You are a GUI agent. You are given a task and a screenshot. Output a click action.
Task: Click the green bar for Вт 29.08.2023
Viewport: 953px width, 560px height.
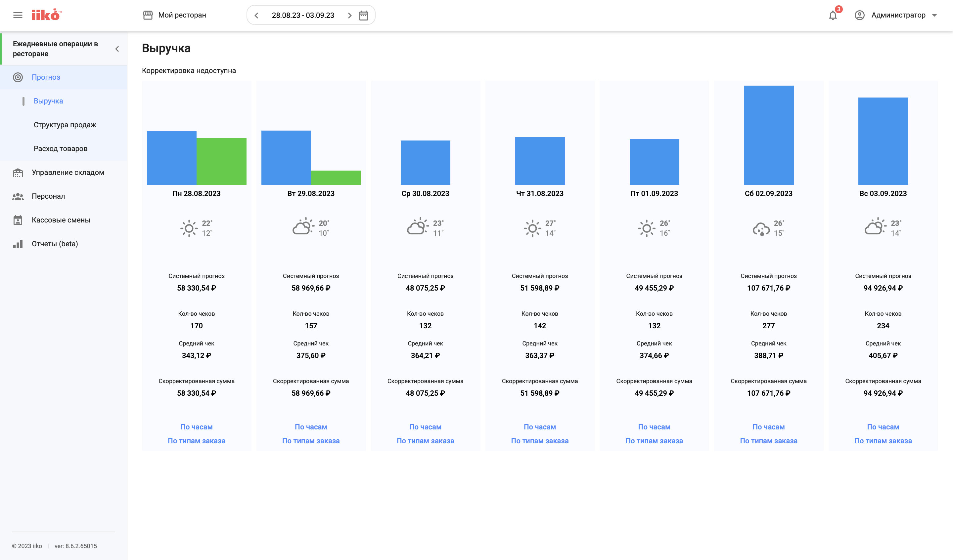click(336, 178)
